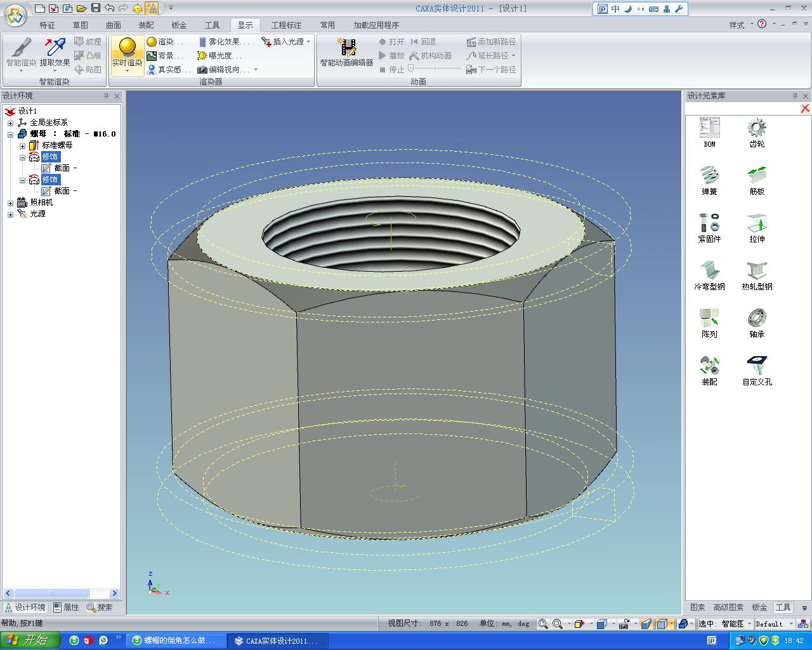Switch to 钣金 ribbon tab
The image size is (812, 650).
coord(179,25)
